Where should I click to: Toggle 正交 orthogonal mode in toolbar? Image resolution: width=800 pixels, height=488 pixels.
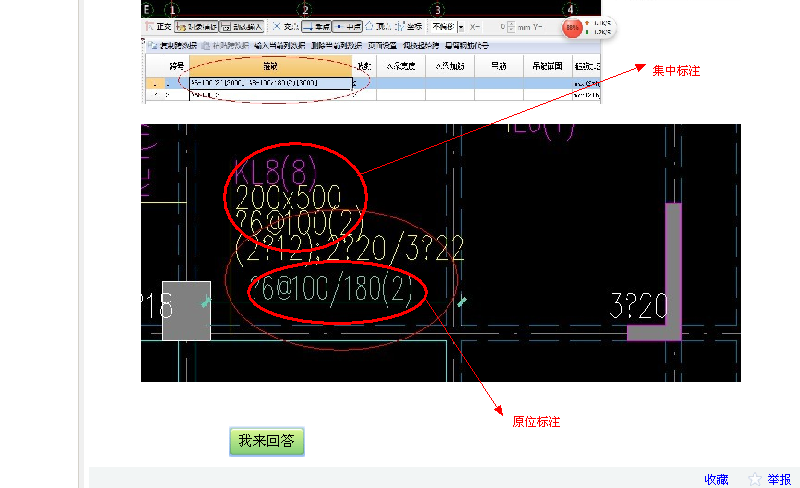159,27
